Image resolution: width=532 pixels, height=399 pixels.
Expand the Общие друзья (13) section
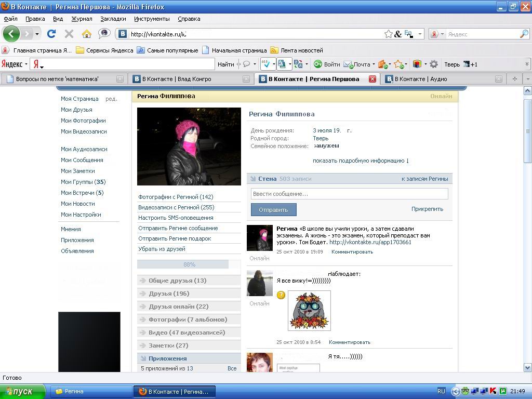189,281
